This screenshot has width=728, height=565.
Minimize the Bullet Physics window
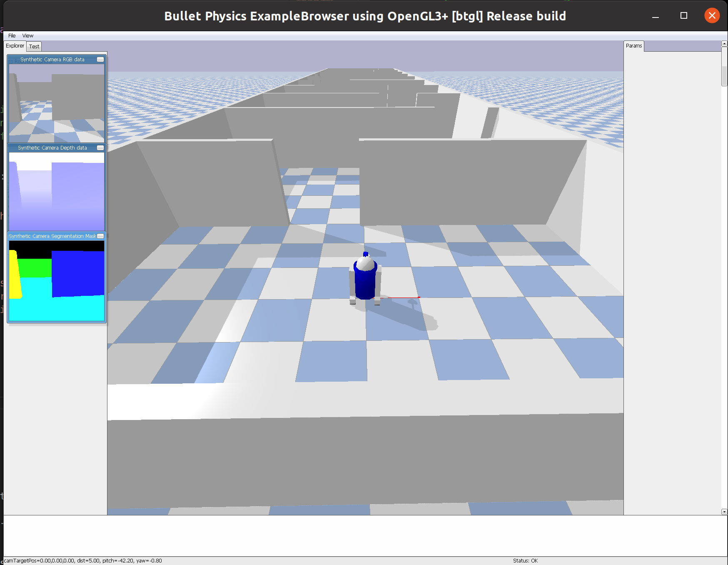656,16
